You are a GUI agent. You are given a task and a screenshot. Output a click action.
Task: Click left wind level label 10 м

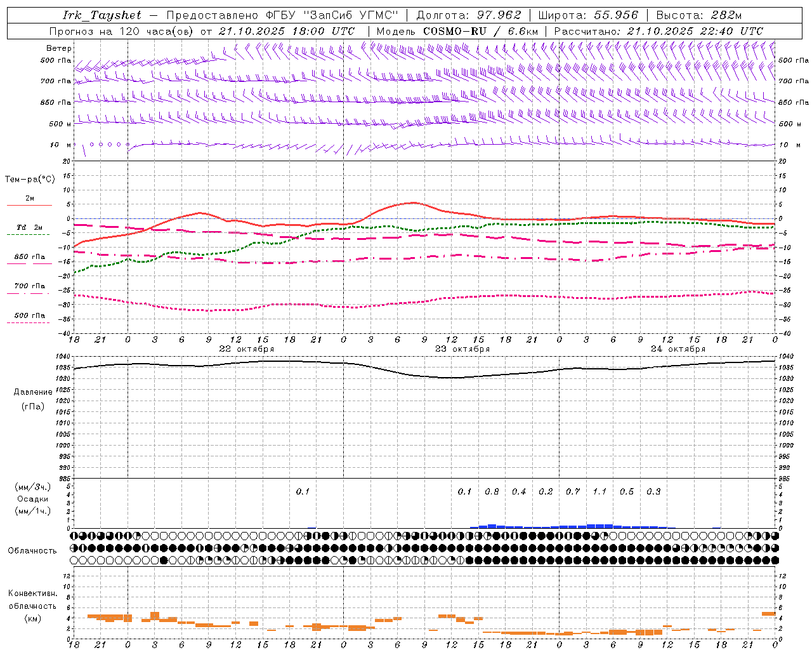click(x=61, y=145)
